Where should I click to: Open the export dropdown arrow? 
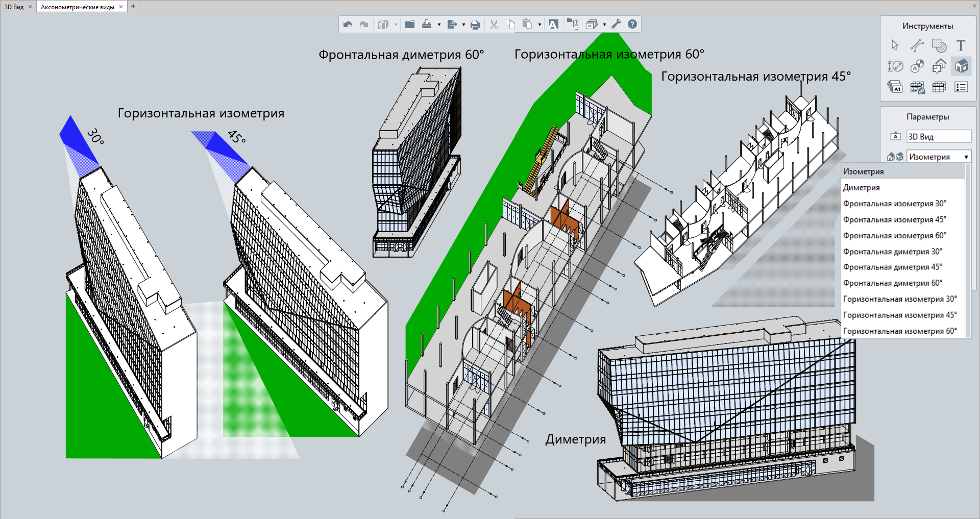click(463, 24)
